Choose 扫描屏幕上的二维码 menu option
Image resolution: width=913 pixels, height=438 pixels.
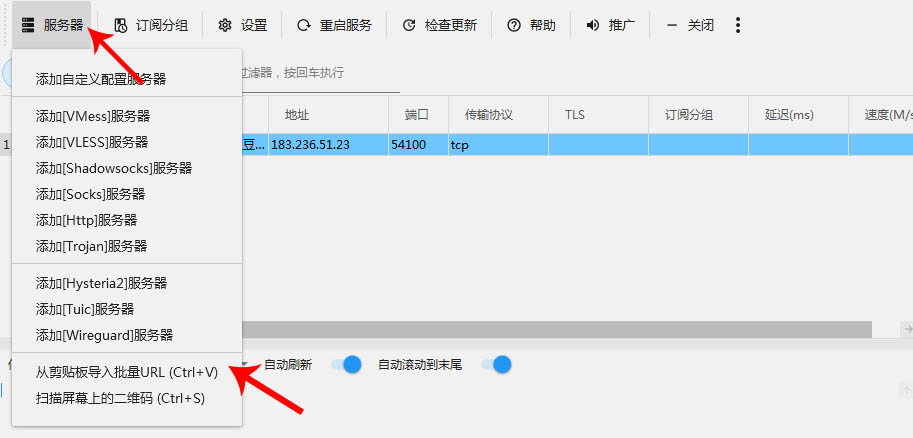pyautogui.click(x=120, y=398)
